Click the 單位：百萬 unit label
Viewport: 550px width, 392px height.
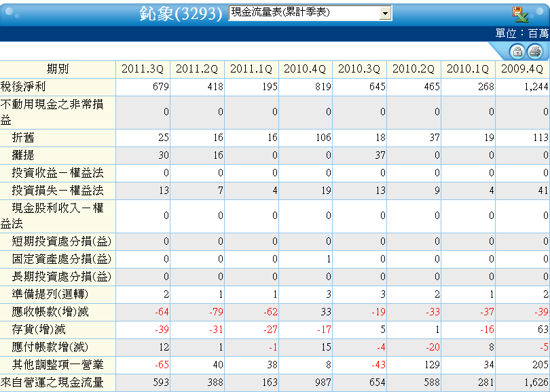(522, 34)
